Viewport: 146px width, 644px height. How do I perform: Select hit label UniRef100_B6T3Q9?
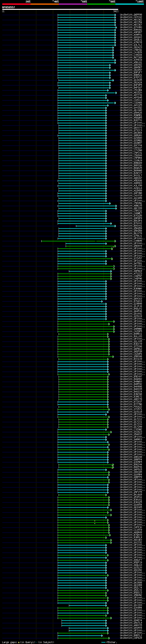131,57
